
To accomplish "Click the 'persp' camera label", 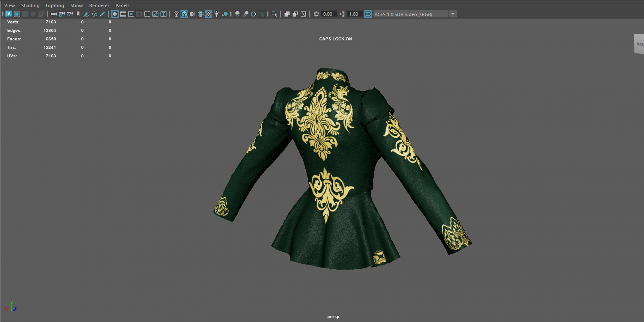I will [333, 317].
